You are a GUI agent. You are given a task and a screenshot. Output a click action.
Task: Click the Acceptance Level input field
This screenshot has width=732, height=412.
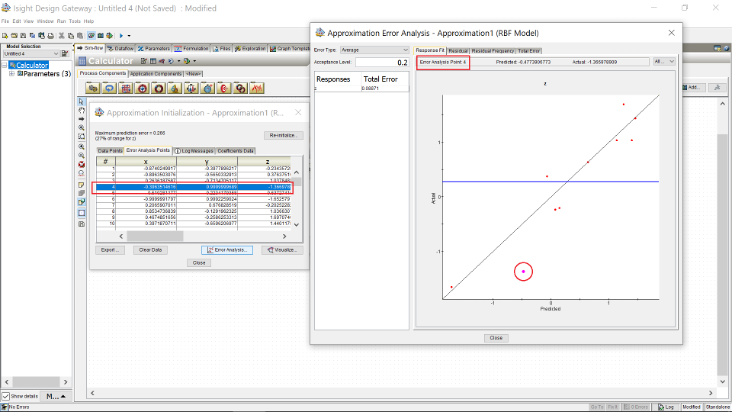(381, 62)
